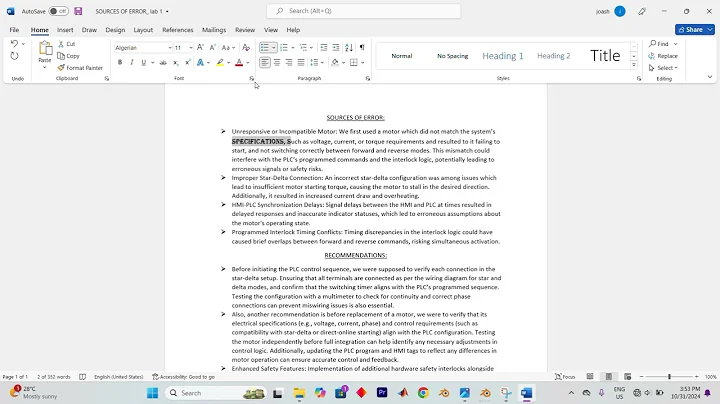Viewport: 720px width, 404px height.
Task: Switch to Print Layout view
Action: 608,377
